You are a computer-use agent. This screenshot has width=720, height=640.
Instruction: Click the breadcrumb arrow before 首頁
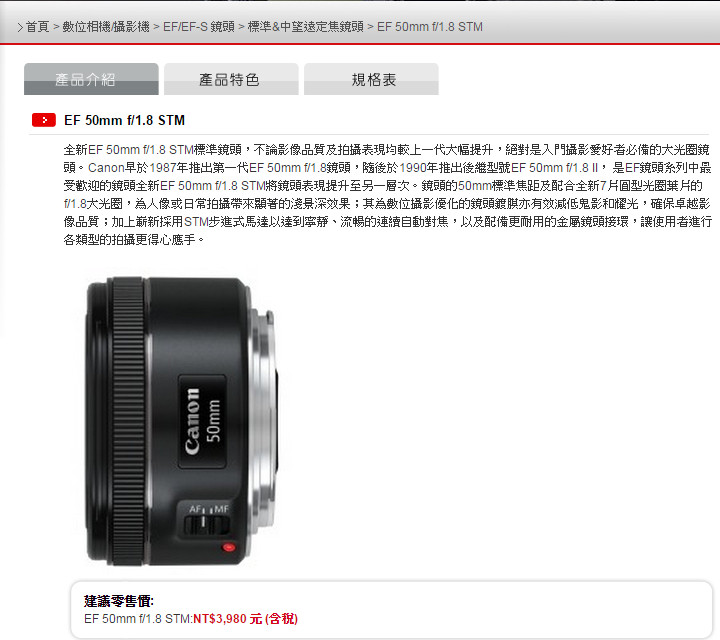(x=20, y=28)
